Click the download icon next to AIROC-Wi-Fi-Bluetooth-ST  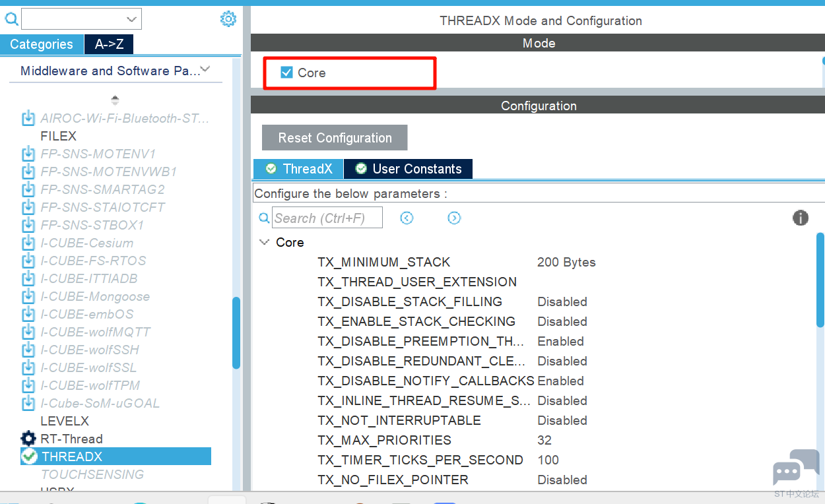[x=28, y=119]
